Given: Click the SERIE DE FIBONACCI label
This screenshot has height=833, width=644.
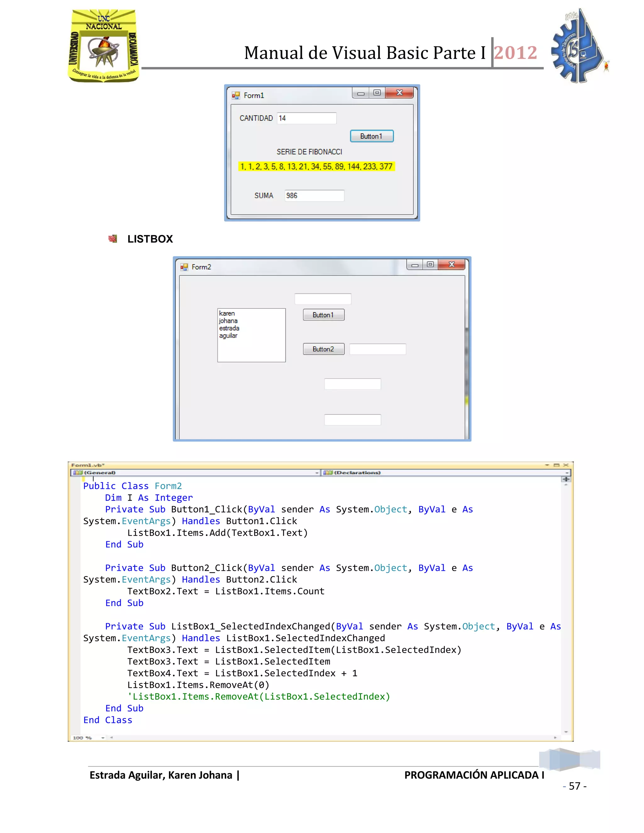Looking at the screenshot, I should (309, 152).
